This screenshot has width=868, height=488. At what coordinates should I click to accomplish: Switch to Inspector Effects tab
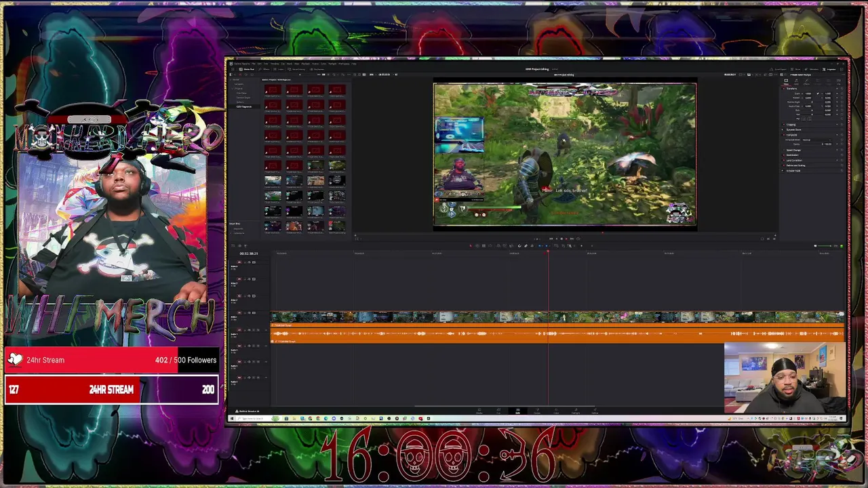pyautogui.click(x=806, y=81)
